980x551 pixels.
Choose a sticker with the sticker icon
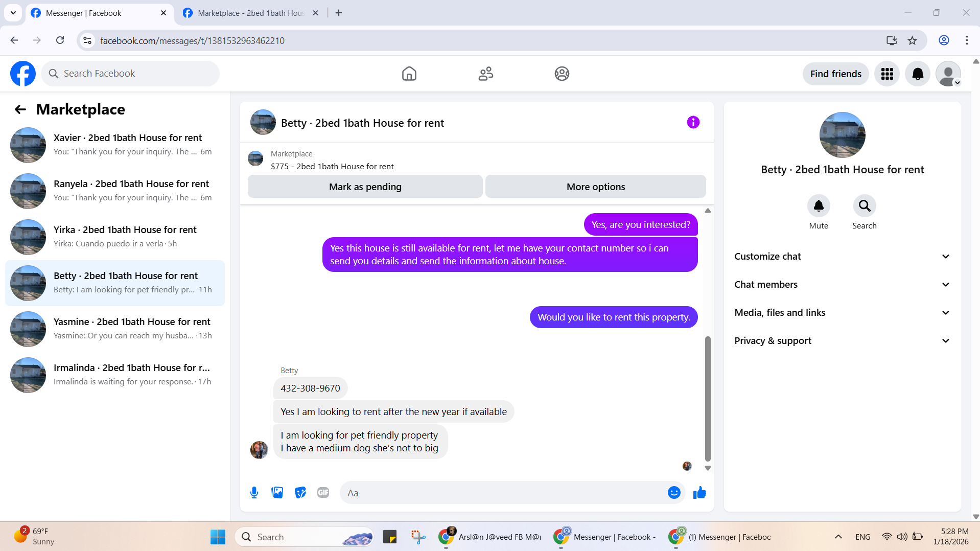[300, 493]
